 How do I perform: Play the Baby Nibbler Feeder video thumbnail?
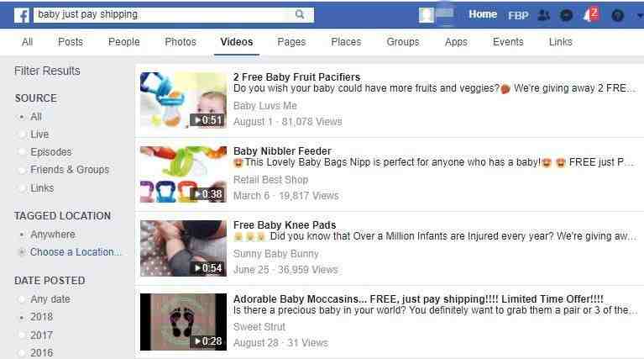click(183, 174)
